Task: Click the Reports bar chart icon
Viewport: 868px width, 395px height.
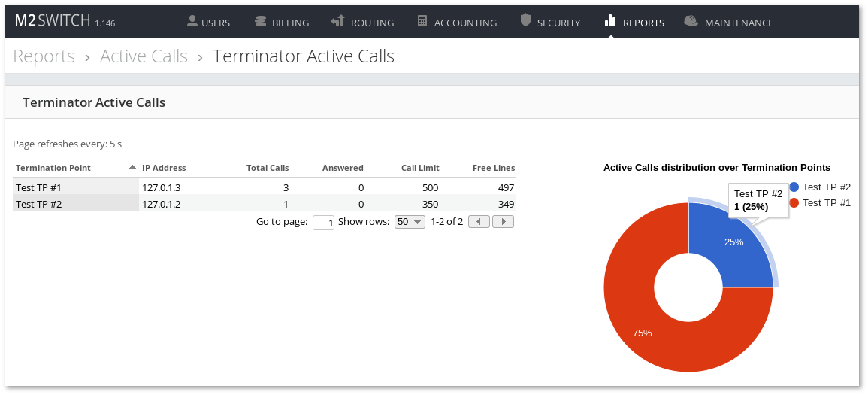Action: pos(610,21)
